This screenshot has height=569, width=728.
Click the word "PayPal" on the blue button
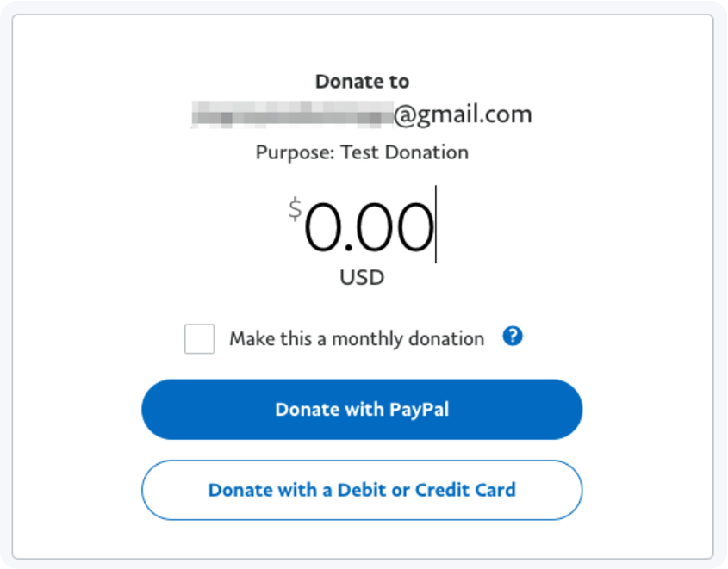pyautogui.click(x=419, y=410)
